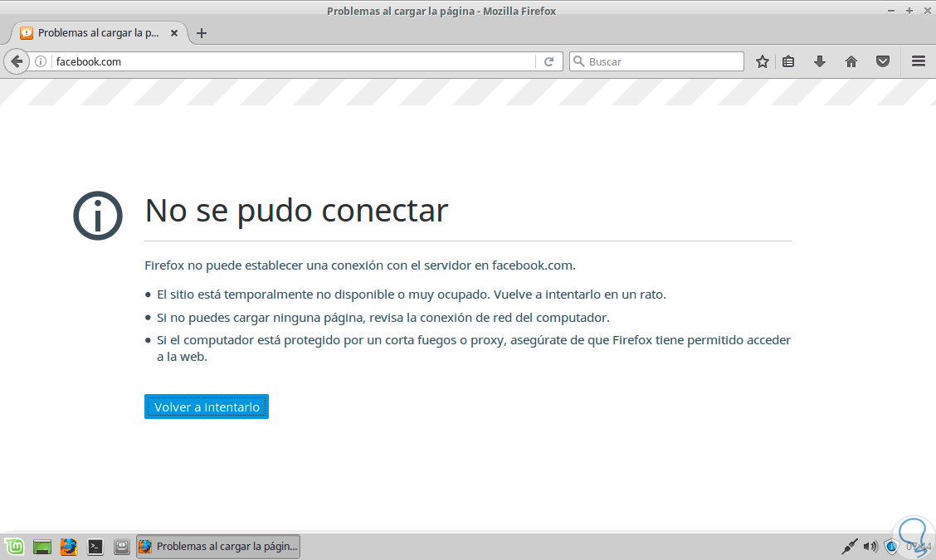Click the 'Volver a intentarlo' button

207,407
